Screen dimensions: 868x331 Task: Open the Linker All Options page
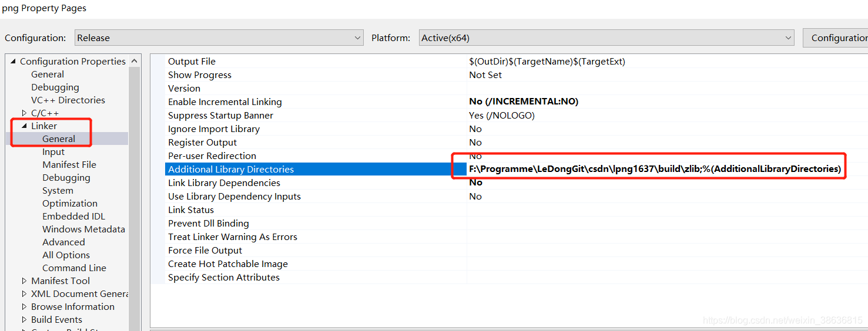click(66, 255)
